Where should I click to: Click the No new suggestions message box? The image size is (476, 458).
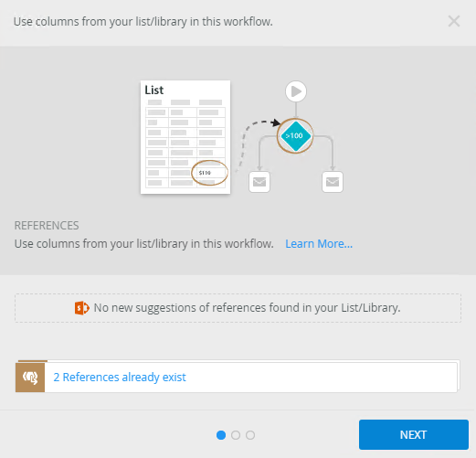coord(238,308)
